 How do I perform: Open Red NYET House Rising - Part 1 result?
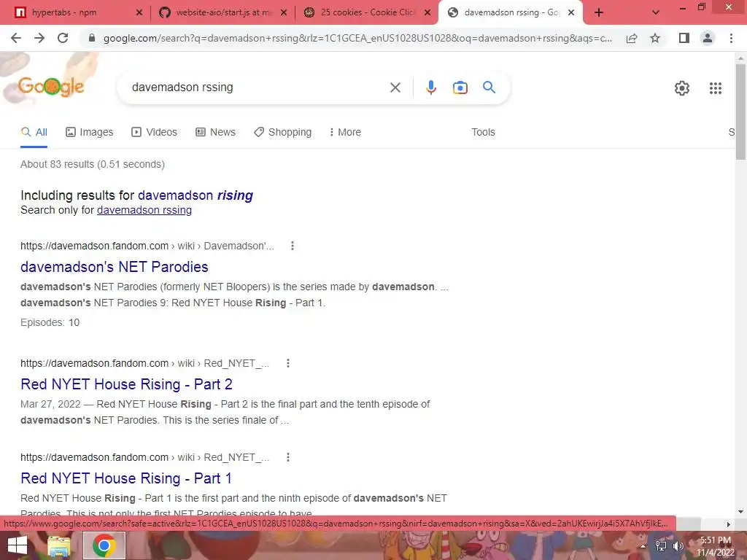(126, 478)
